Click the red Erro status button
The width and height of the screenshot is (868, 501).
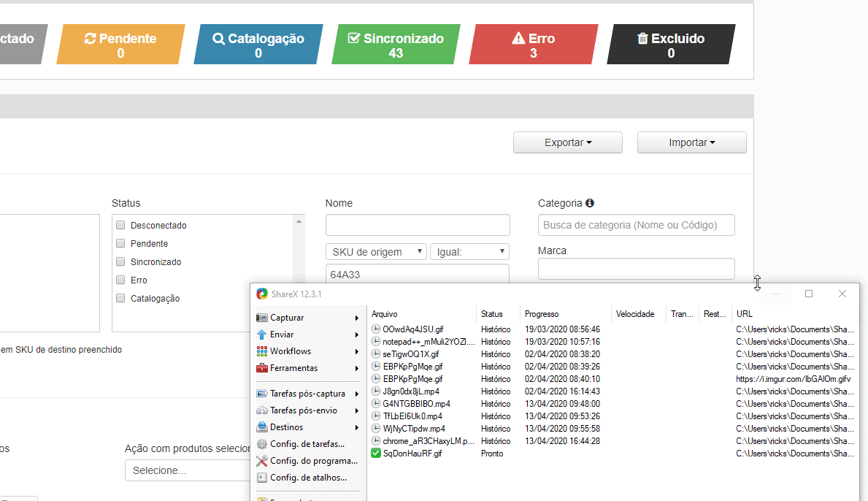(x=533, y=45)
